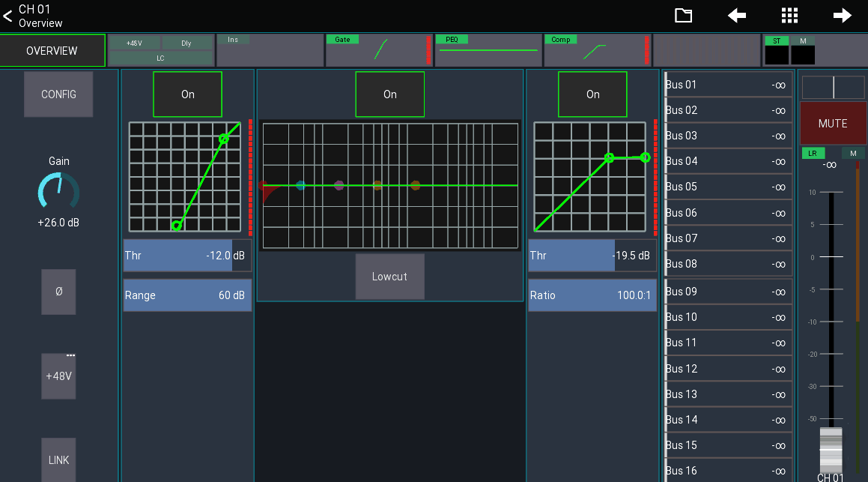Grab the CH 01 fader cap
Viewport: 868px width, 482px height.
(831, 449)
